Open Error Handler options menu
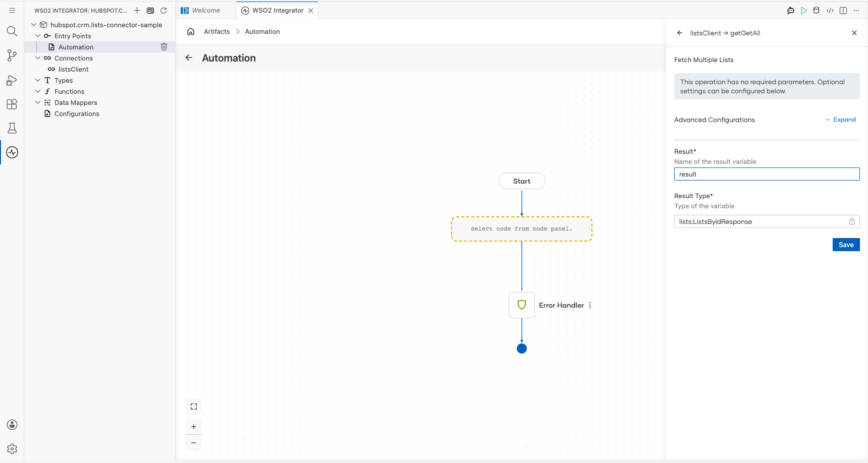 click(x=590, y=305)
